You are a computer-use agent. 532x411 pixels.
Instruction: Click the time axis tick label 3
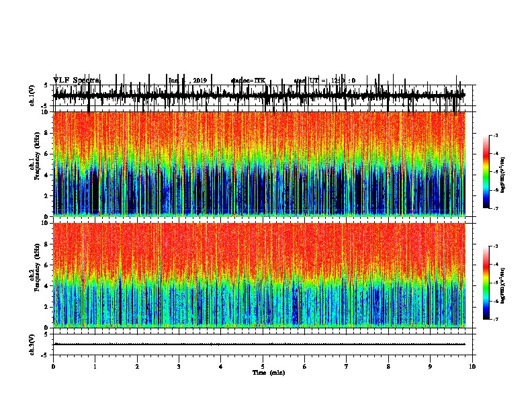point(179,367)
